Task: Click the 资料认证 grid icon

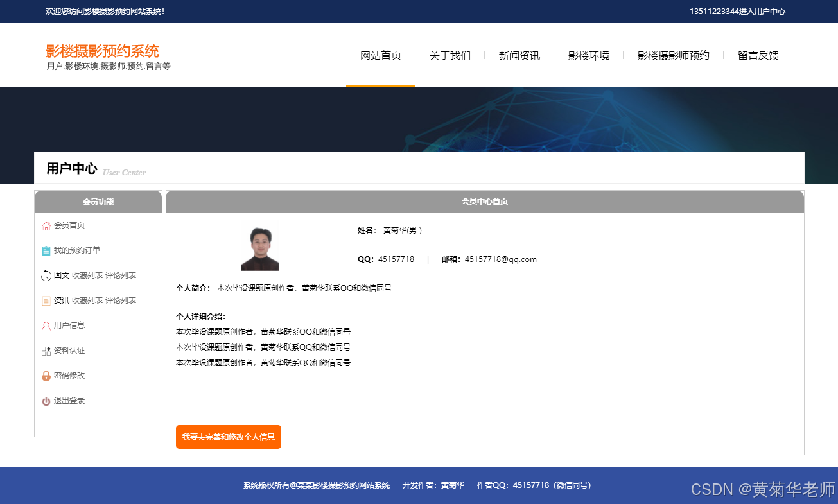Action: pyautogui.click(x=45, y=350)
